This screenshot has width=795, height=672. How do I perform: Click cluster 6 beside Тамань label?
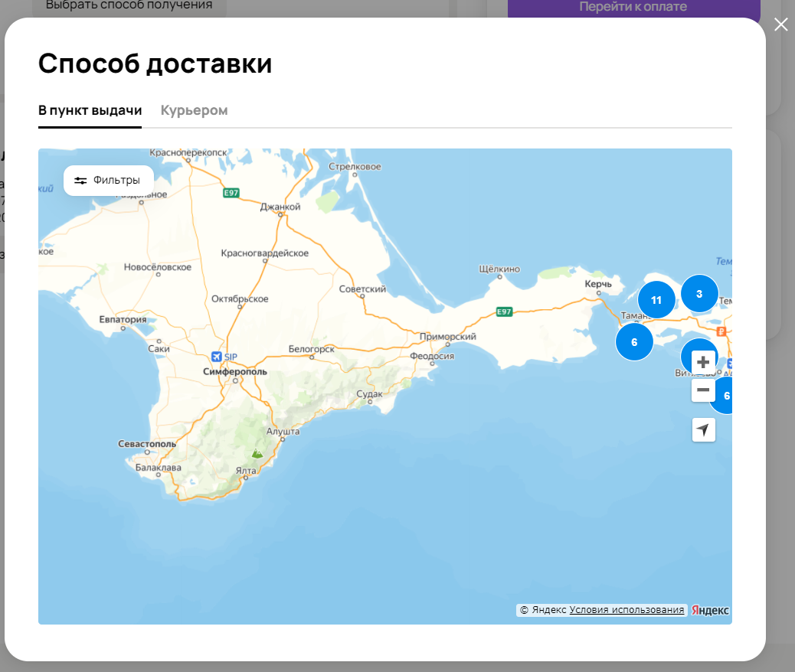[x=634, y=341]
